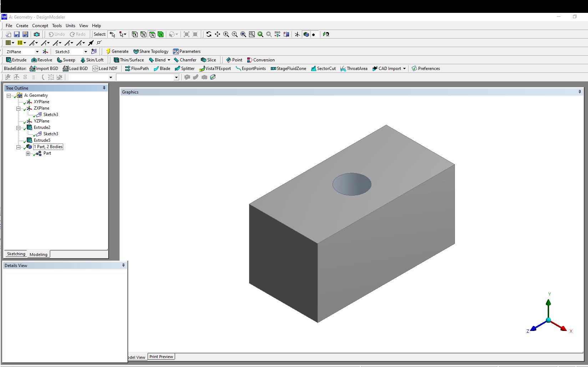This screenshot has height=367, width=588.
Task: Click the Conversion tool
Action: tap(261, 60)
